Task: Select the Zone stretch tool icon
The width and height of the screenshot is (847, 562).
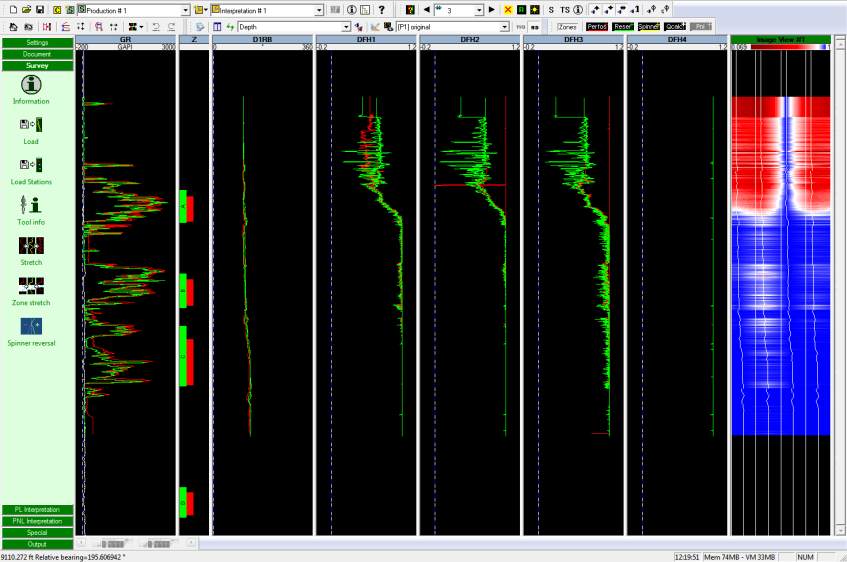Action: pos(31,286)
